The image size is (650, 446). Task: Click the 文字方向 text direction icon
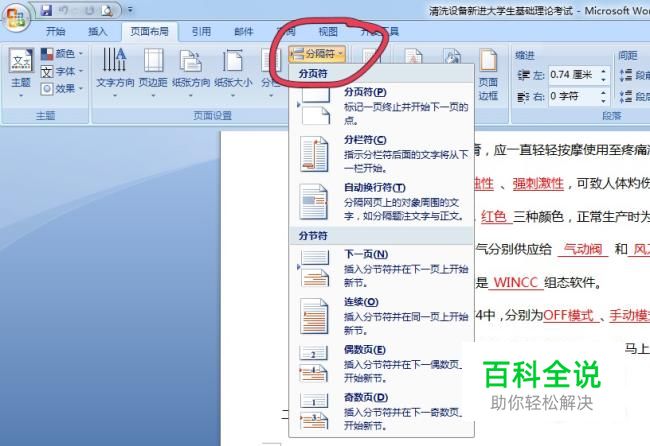[115, 60]
